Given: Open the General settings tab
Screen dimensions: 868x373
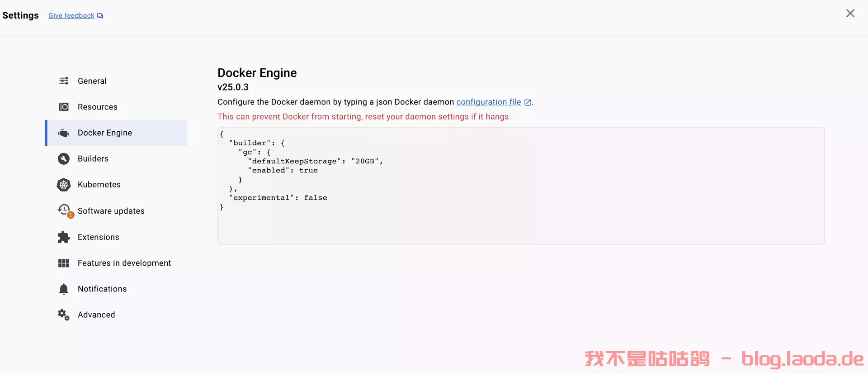Looking at the screenshot, I should pos(117,81).
